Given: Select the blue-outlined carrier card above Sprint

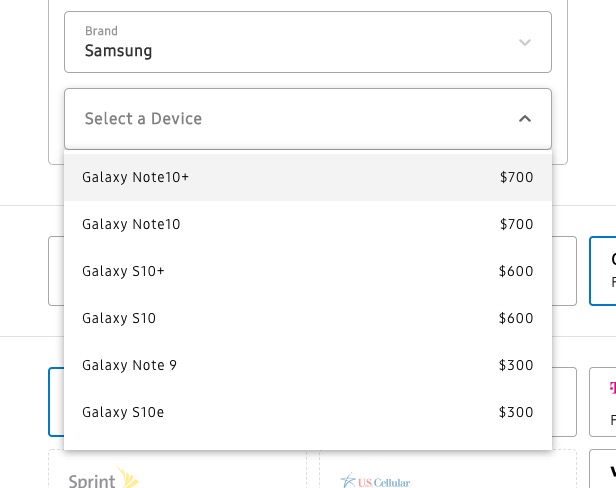Looking at the screenshot, I should tap(56, 401).
